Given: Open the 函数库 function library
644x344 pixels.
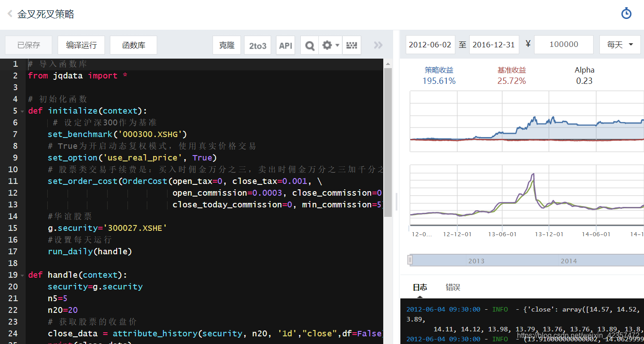Looking at the screenshot, I should (x=134, y=45).
